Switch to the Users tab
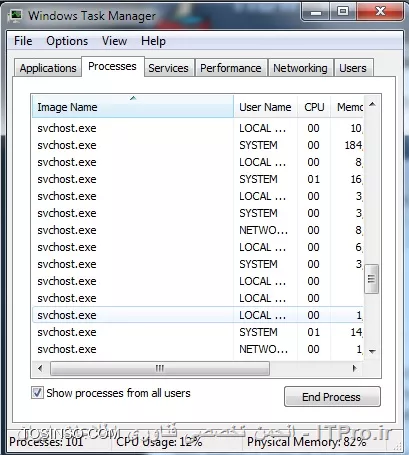Screen dimensions: 409x455 pos(353,68)
